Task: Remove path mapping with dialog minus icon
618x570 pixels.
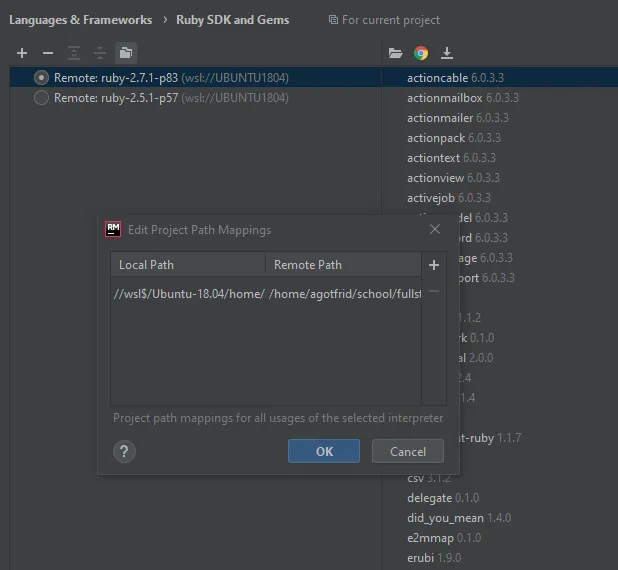Action: [434, 291]
